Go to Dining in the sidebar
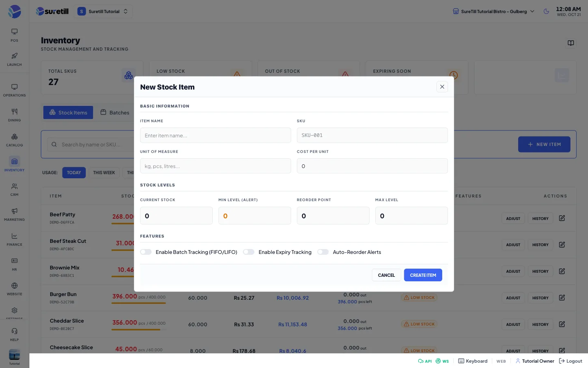Image resolution: width=588 pixels, height=368 pixels. pos(14,115)
